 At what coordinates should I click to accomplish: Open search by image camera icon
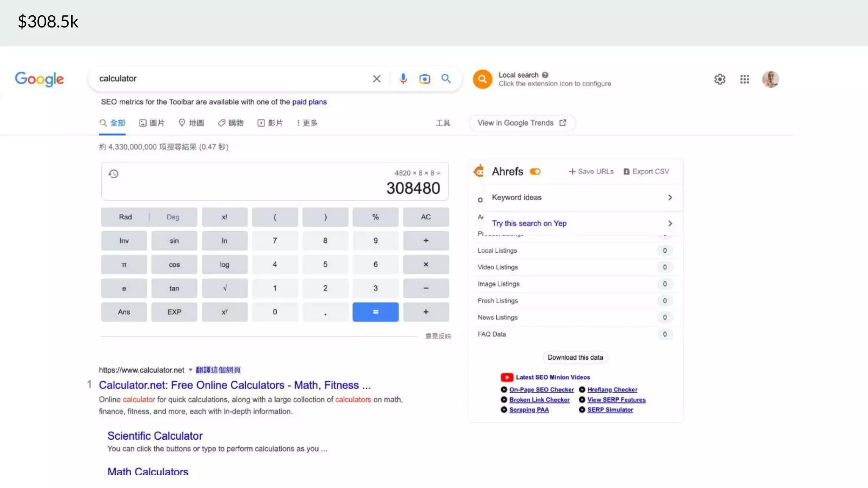[424, 79]
